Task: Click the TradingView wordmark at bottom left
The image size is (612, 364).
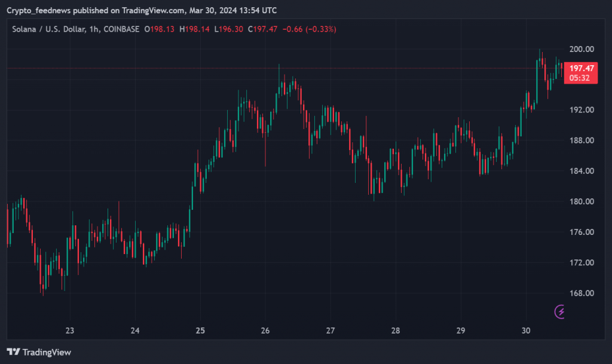Action: click(x=47, y=352)
